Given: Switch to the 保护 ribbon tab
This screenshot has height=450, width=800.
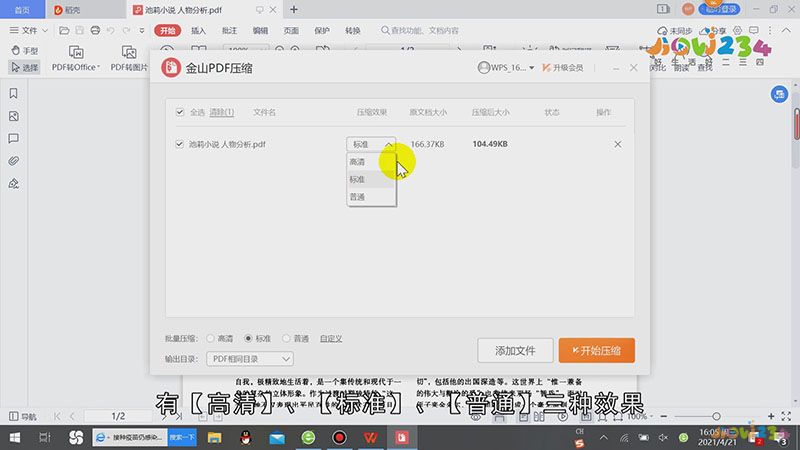Looking at the screenshot, I should click(x=322, y=31).
